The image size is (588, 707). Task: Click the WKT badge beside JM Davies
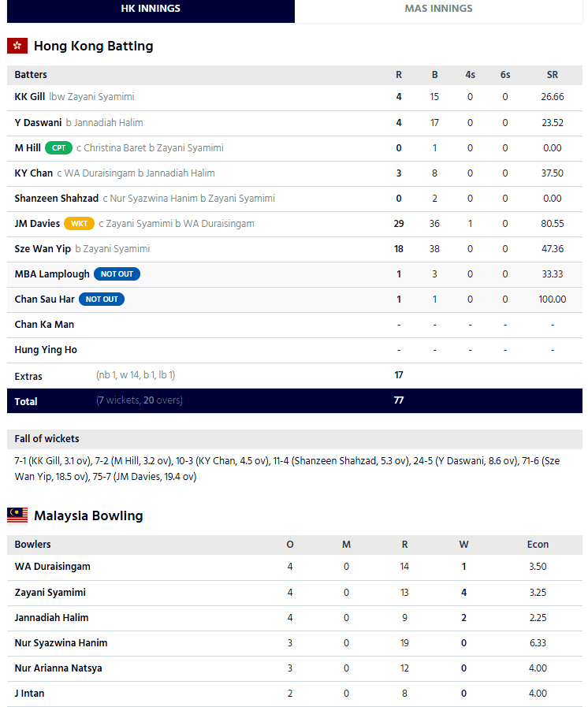click(x=79, y=224)
